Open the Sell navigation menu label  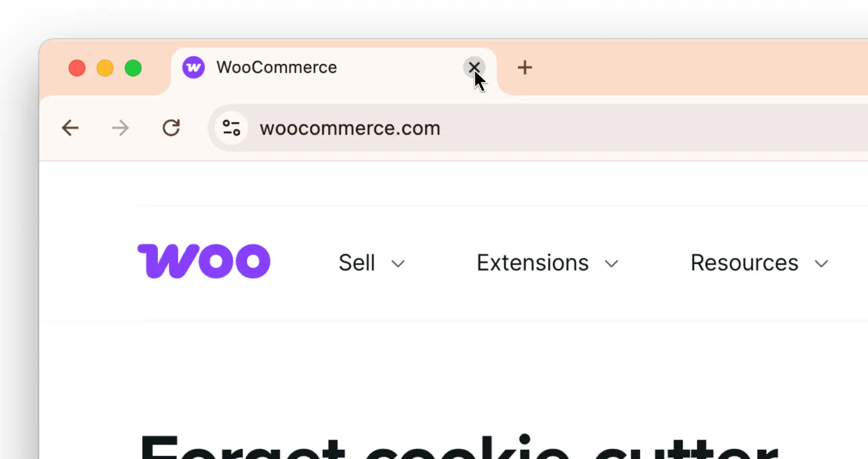[357, 263]
